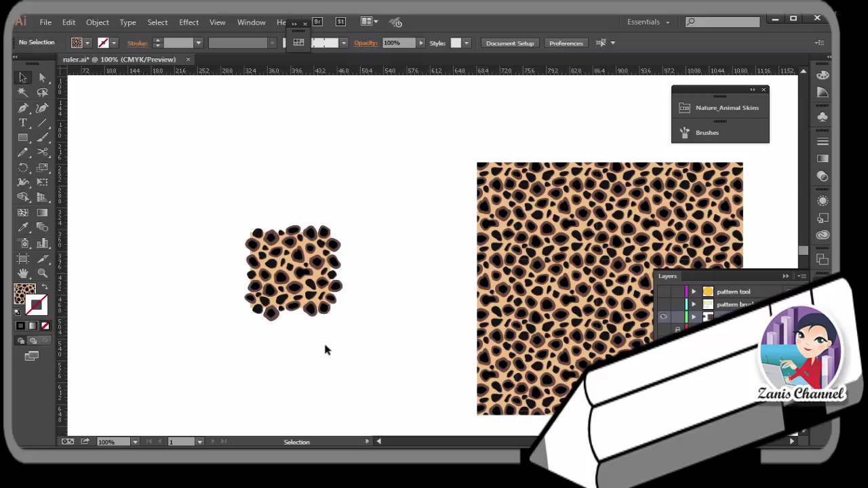Click the Change Screen Mode button

[32, 356]
